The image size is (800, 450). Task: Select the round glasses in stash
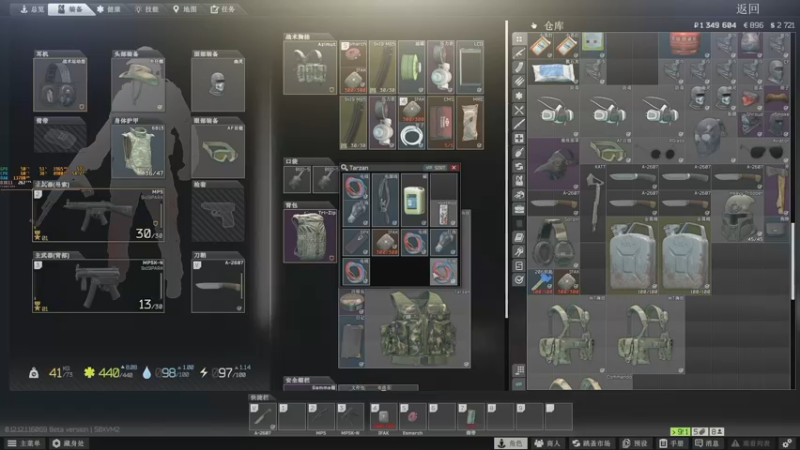(659, 151)
